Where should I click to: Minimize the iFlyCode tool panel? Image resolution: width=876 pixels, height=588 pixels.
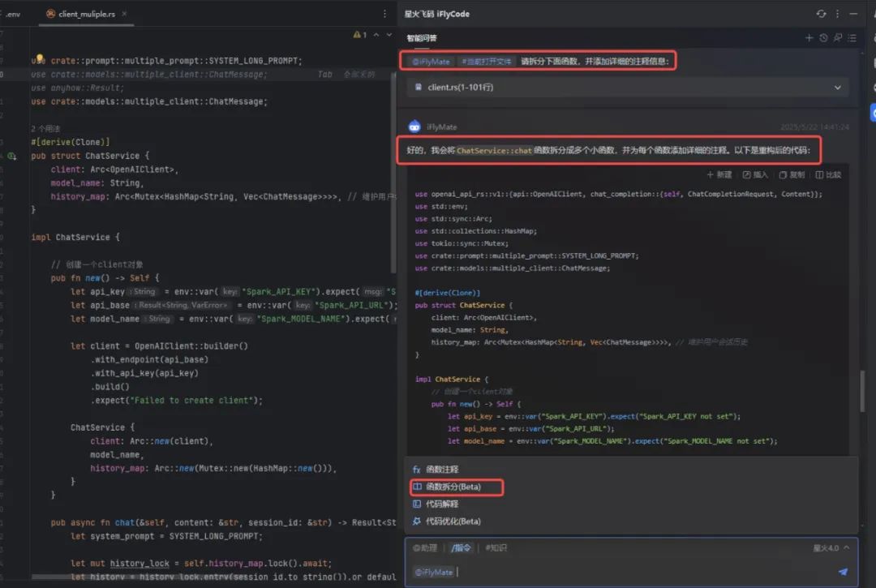pos(853,14)
